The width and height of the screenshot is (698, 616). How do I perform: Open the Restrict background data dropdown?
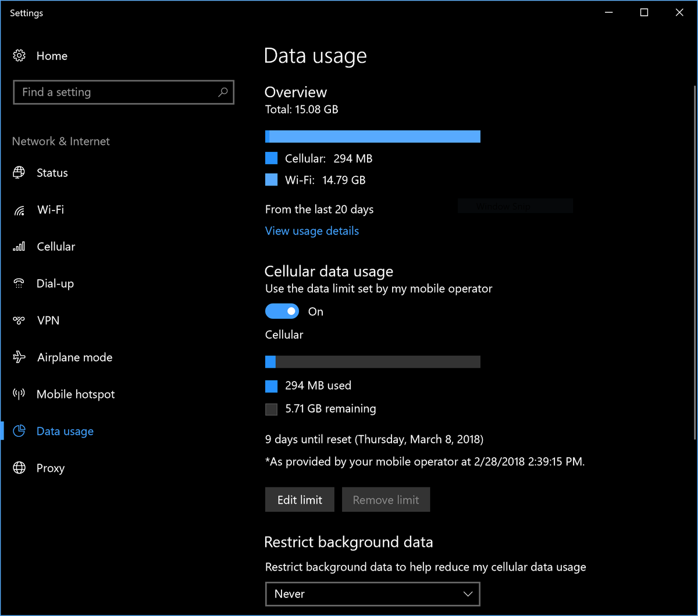[372, 594]
